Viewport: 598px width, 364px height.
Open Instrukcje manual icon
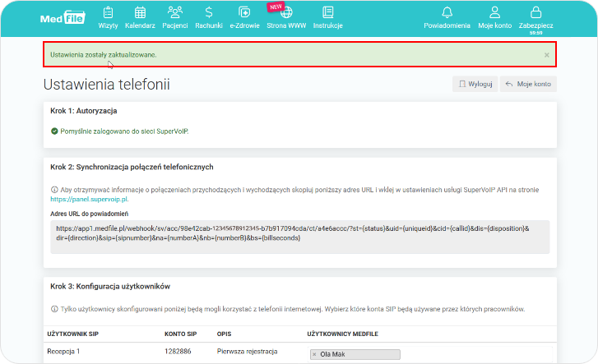[327, 17]
